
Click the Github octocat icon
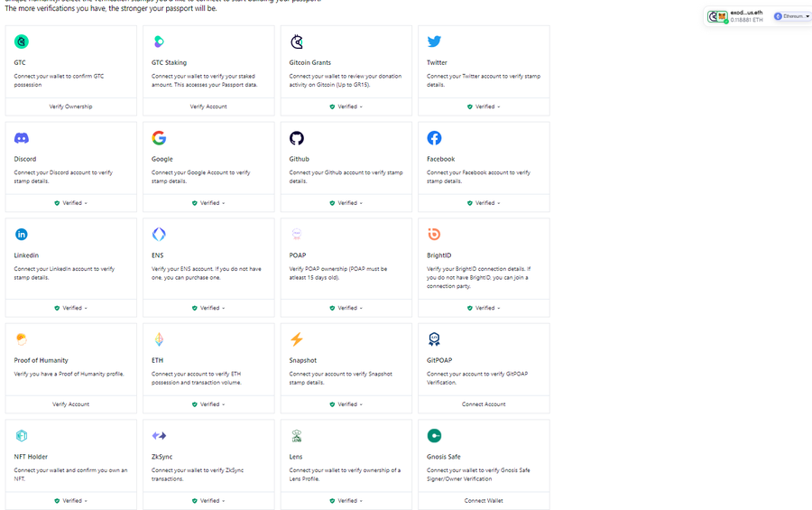point(297,138)
